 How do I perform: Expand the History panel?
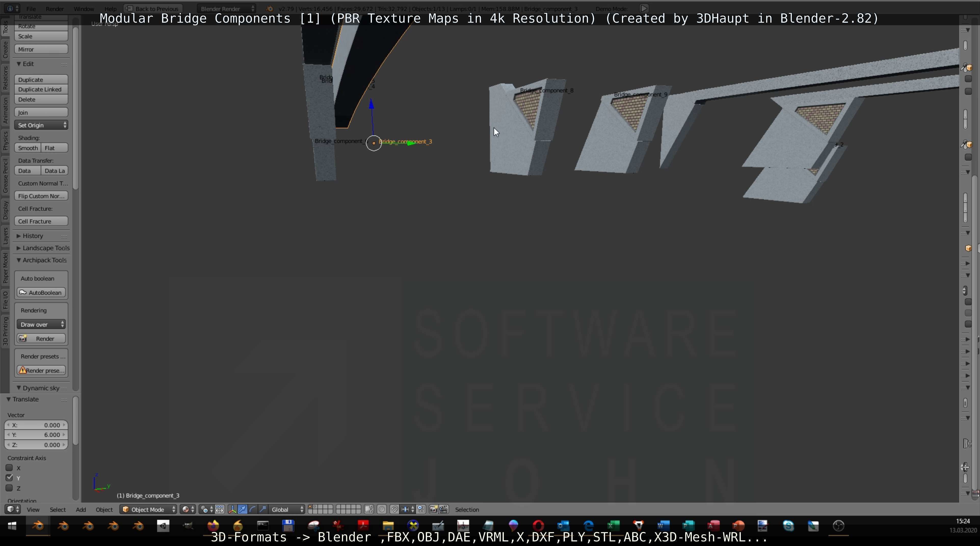pos(32,236)
